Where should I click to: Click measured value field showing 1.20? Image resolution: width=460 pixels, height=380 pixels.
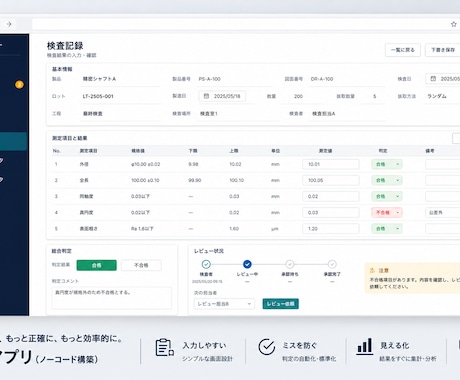(x=331, y=229)
